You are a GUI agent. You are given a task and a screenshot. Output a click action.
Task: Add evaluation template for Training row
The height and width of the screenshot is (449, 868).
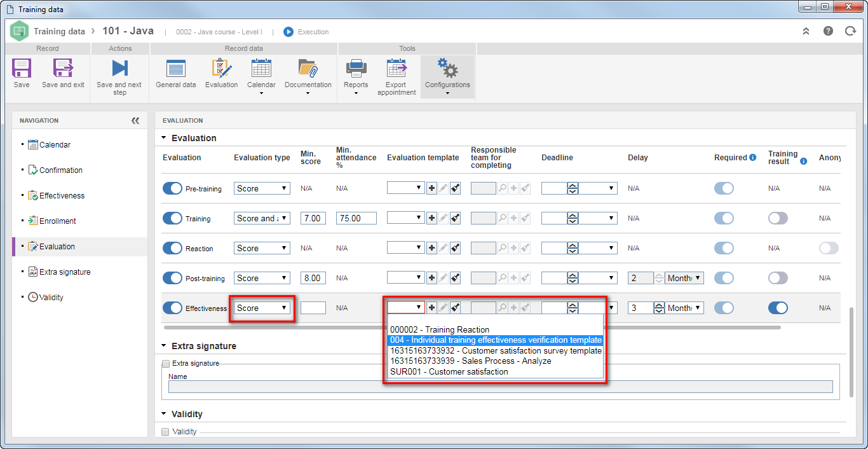[x=431, y=218]
